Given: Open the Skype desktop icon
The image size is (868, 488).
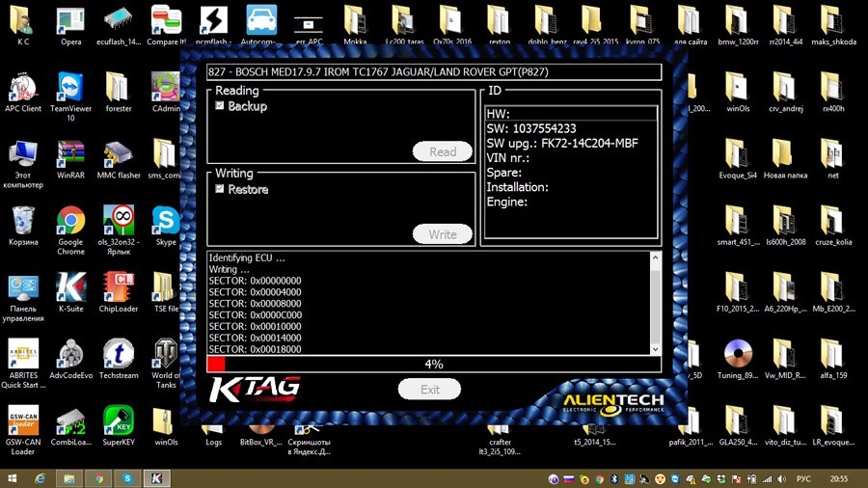Looking at the screenshot, I should pyautogui.click(x=166, y=226).
